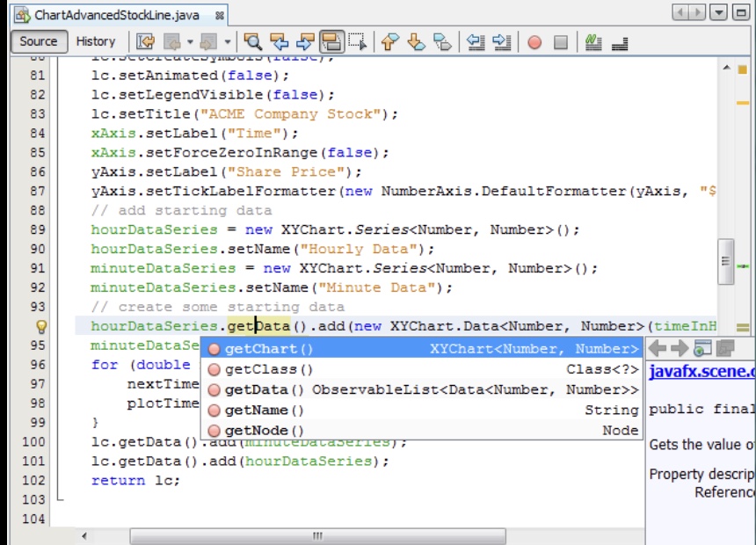Click the Shift Line Right icon
This screenshot has width=756, height=545.
(x=503, y=40)
